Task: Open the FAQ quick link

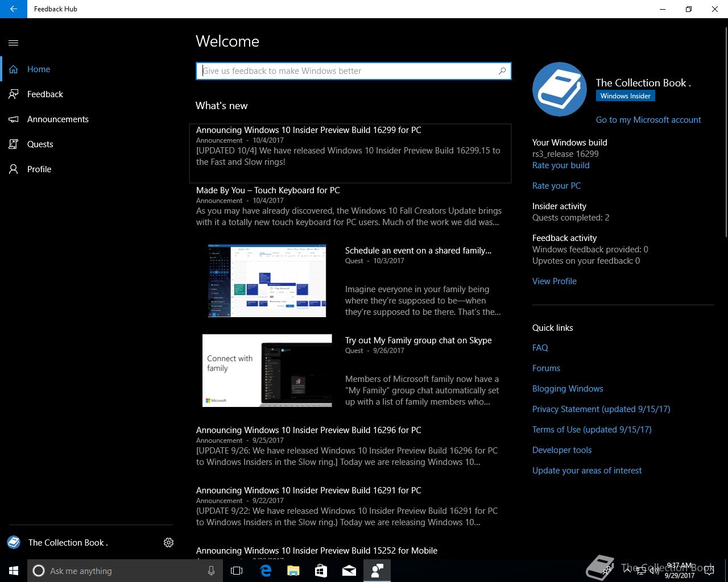Action: pyautogui.click(x=540, y=348)
